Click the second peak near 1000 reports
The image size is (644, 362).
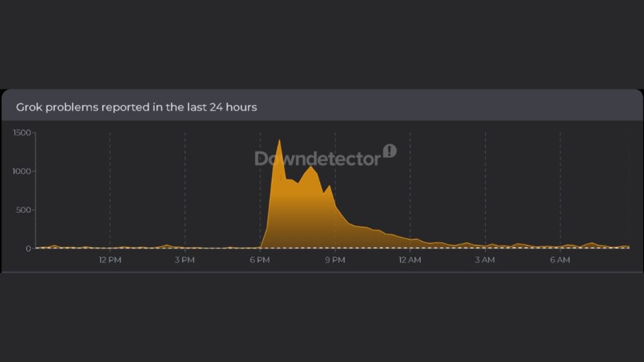[311, 167]
